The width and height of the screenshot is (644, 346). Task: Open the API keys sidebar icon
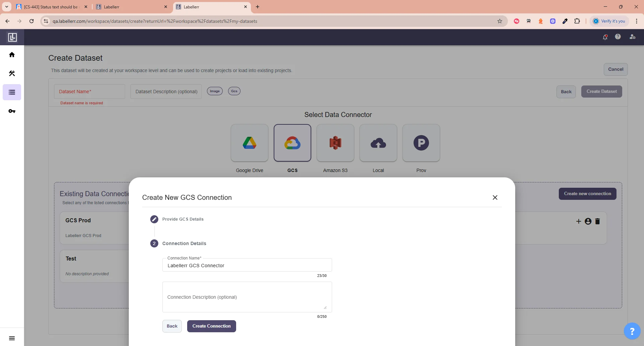(x=12, y=111)
